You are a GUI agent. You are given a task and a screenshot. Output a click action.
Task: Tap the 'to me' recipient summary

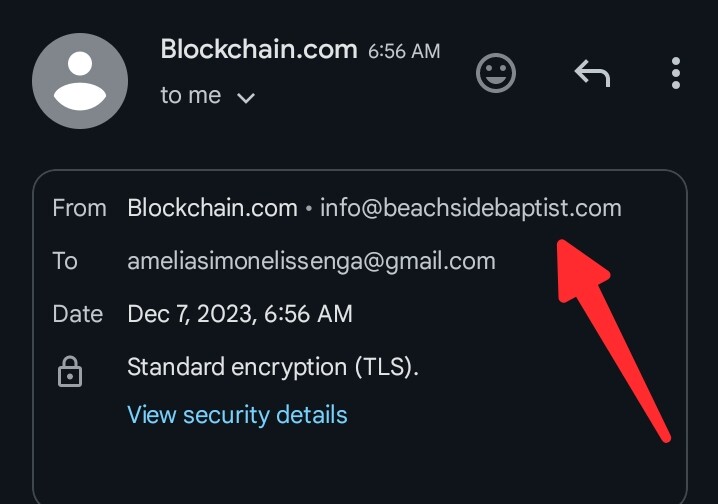click(190, 95)
